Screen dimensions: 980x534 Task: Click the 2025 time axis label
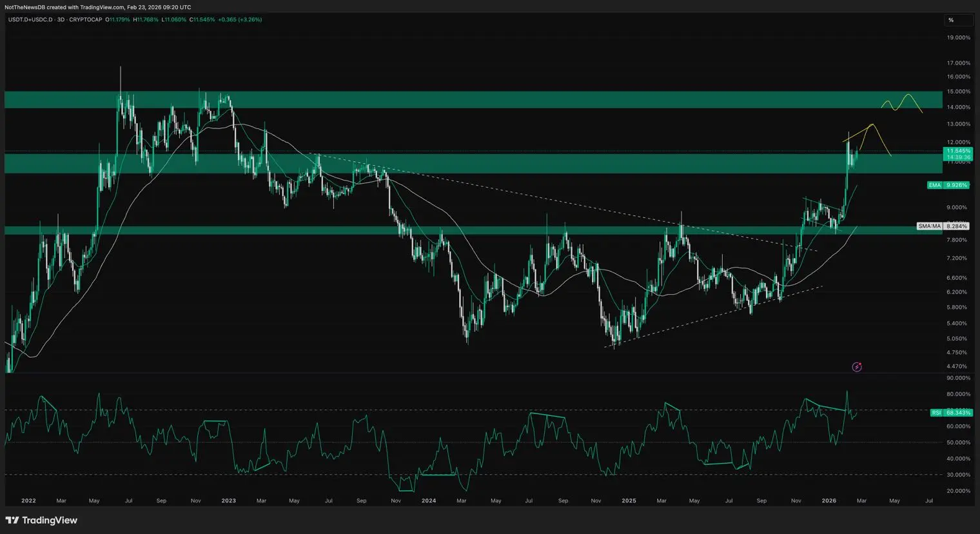(629, 500)
